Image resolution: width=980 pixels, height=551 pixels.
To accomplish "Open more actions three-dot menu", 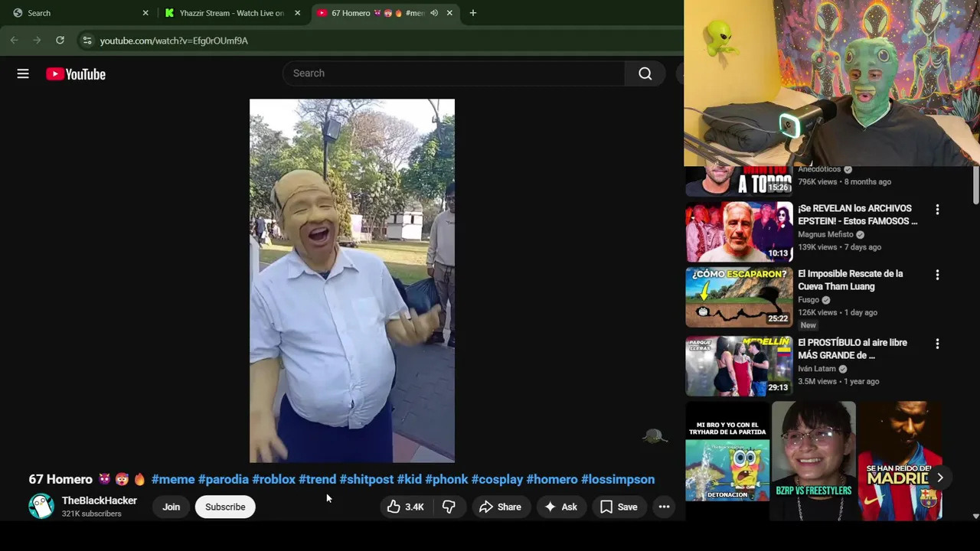I will [x=664, y=507].
